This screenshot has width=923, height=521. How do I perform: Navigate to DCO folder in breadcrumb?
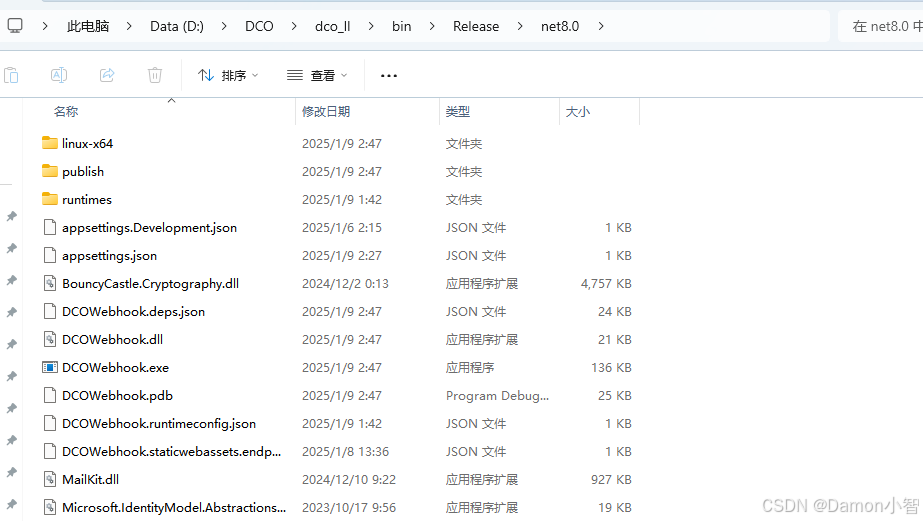259,26
